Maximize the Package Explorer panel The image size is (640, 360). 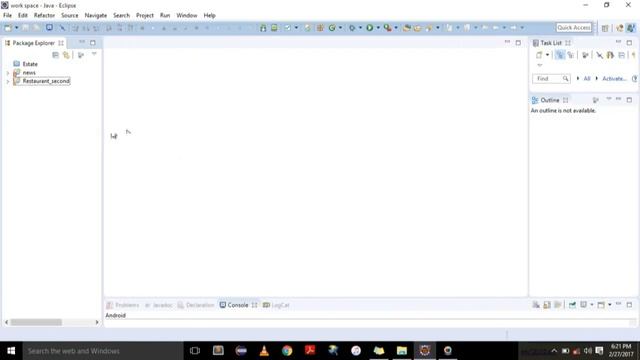(x=93, y=42)
